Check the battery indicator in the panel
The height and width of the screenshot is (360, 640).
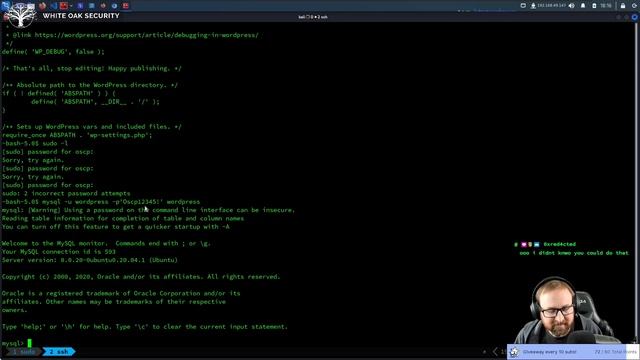594,6
